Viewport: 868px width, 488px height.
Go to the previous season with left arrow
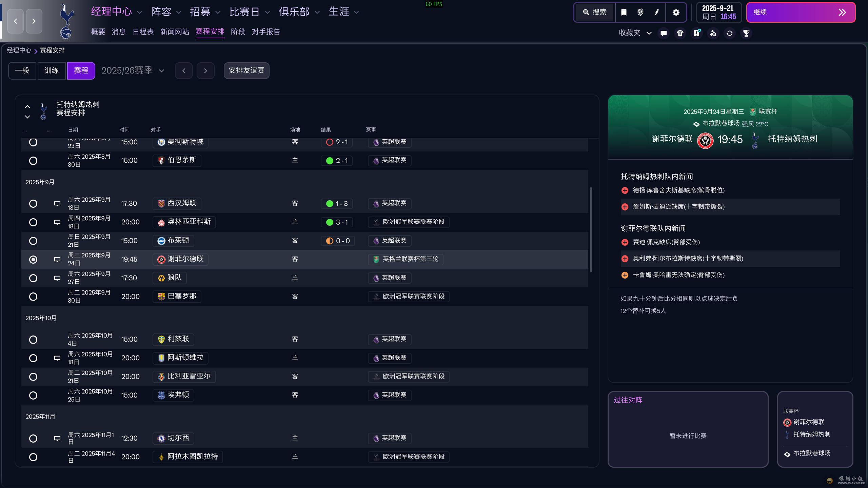pyautogui.click(x=184, y=70)
